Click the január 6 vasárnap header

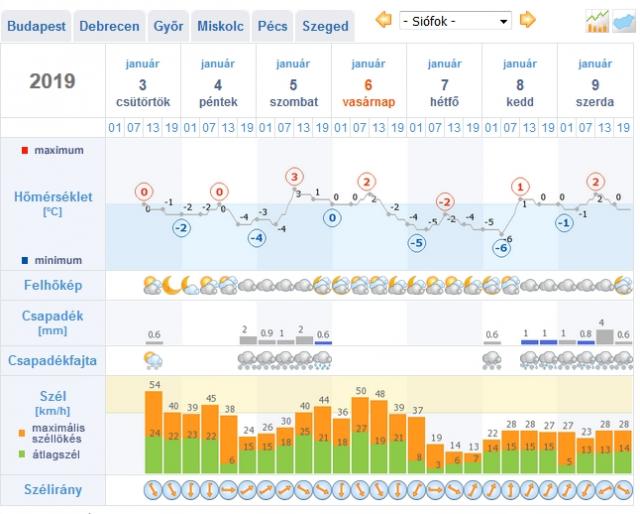[x=369, y=83]
